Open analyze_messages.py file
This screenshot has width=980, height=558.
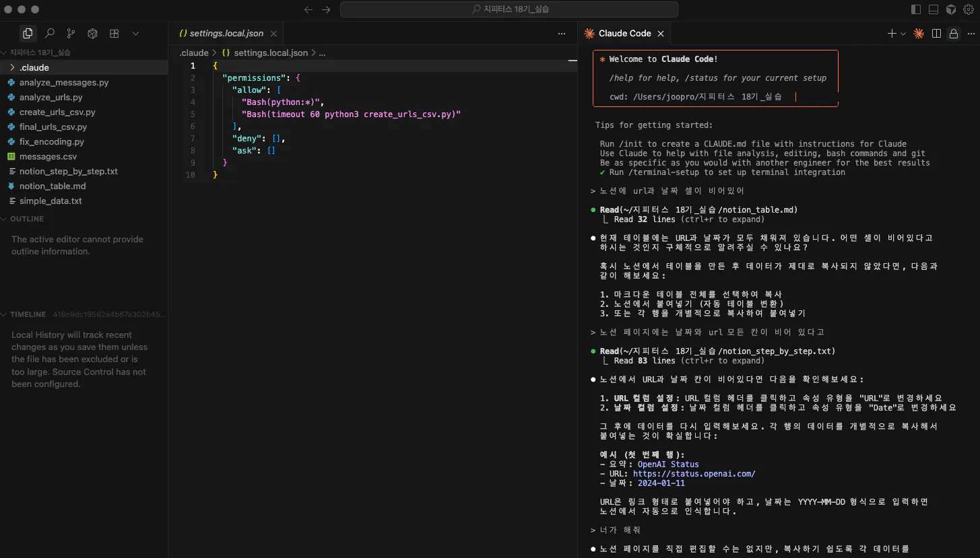click(84, 82)
